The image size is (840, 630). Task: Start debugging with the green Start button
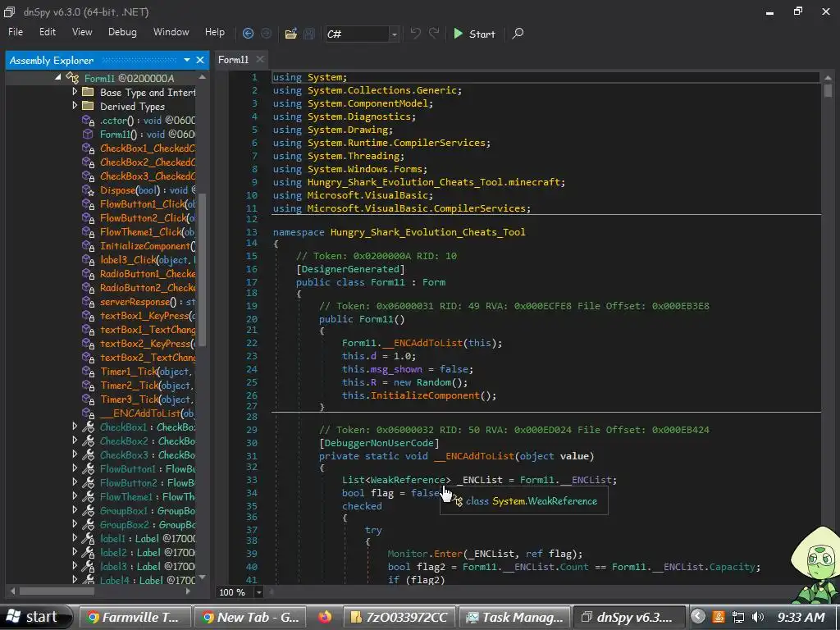[474, 34]
